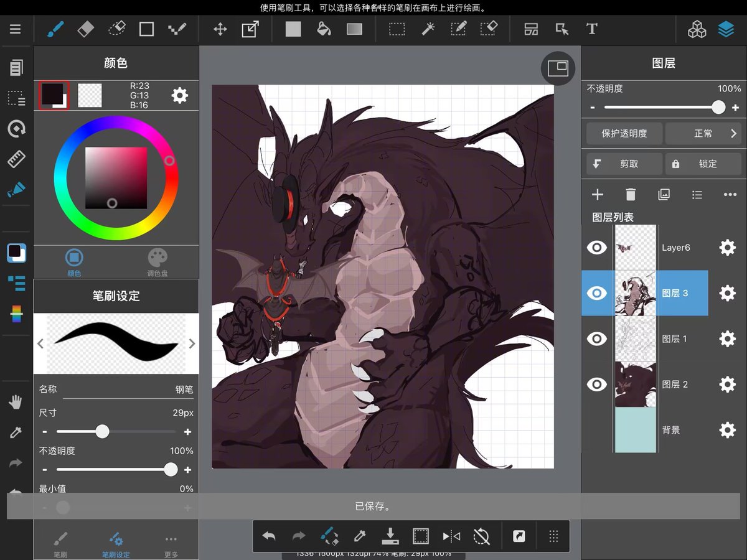The image size is (747, 560).
Task: Choose the move tool
Action: 220,29
